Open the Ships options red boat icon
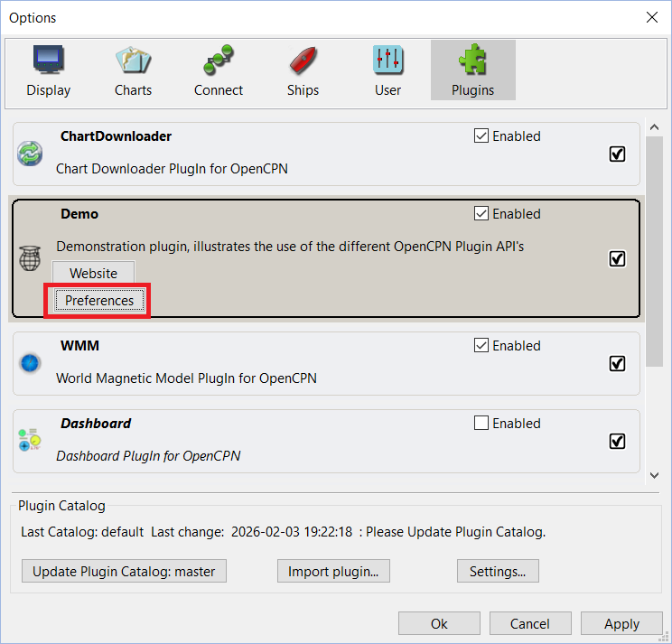This screenshot has height=644, width=672. (303, 60)
